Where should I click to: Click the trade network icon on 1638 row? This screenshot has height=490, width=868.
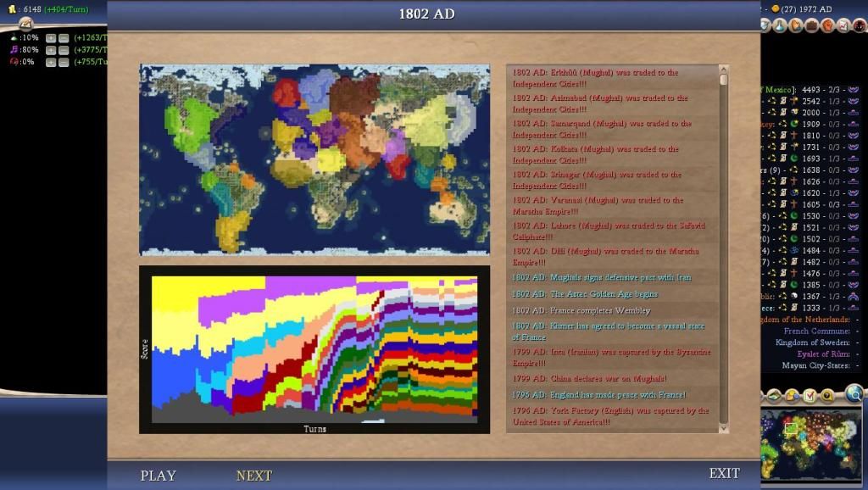point(793,170)
